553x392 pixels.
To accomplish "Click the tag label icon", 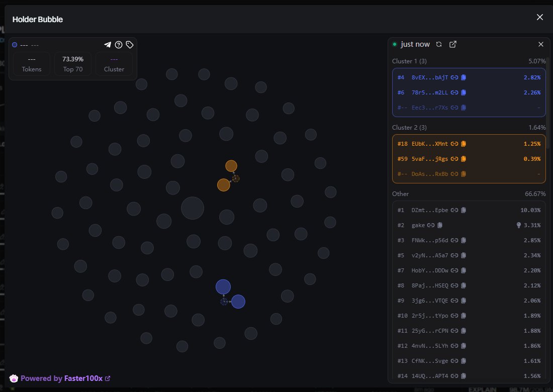I will (130, 44).
